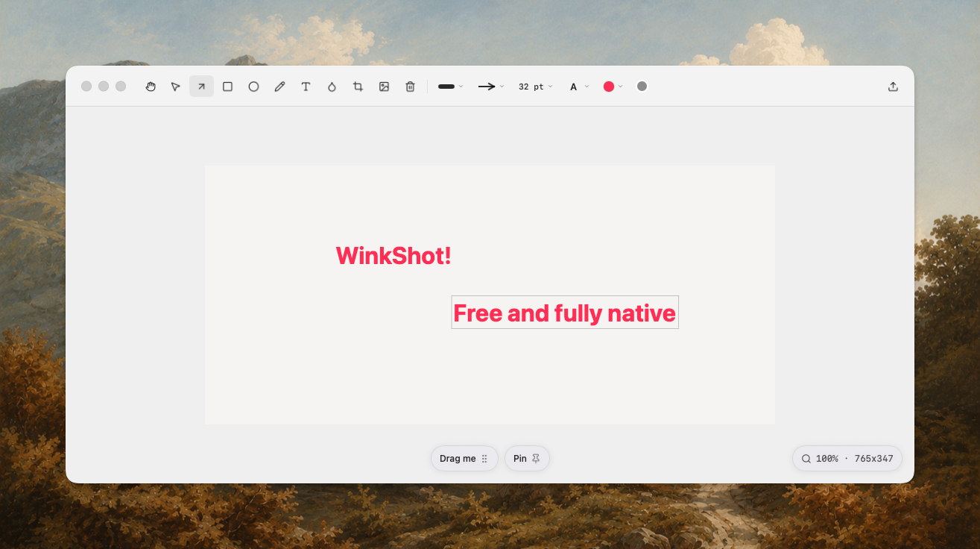Screen dimensions: 980x549
Task: Open the font style A dropdown
Action: coord(579,87)
